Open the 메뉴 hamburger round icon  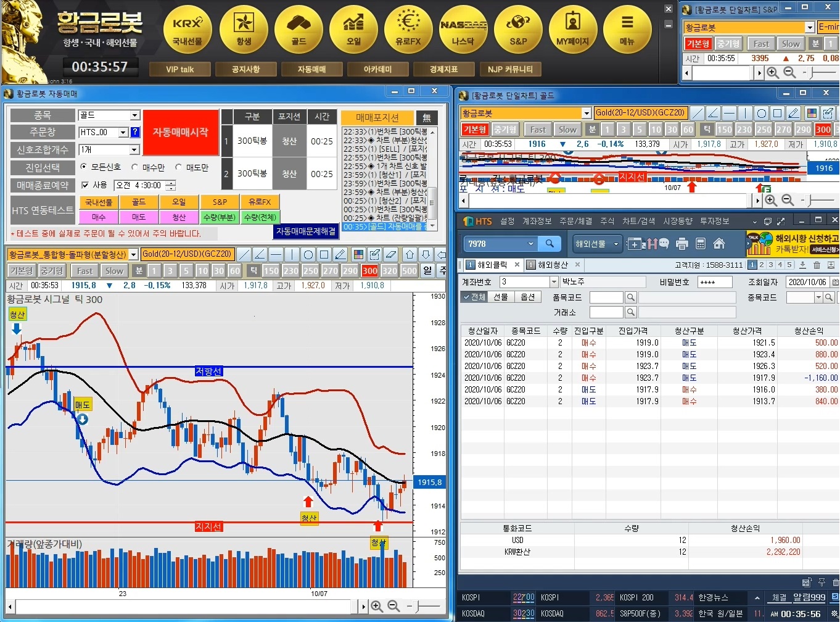[627, 29]
